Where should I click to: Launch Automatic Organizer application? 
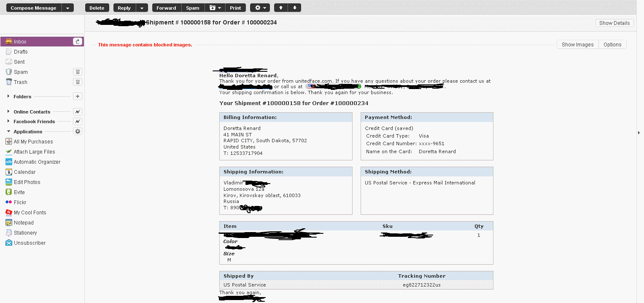pos(33,162)
